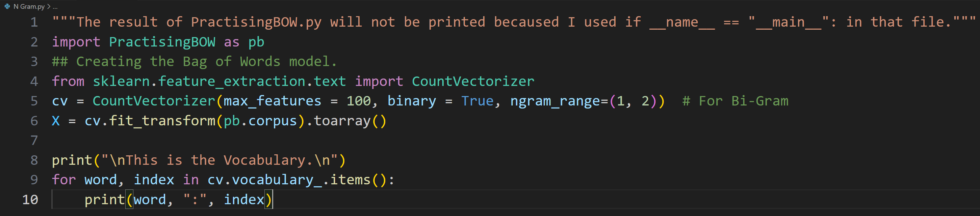Viewport: 980px width, 216px height.
Task: Expand the breadcrumb ellipsis symbol dropdown
Action: (x=55, y=6)
